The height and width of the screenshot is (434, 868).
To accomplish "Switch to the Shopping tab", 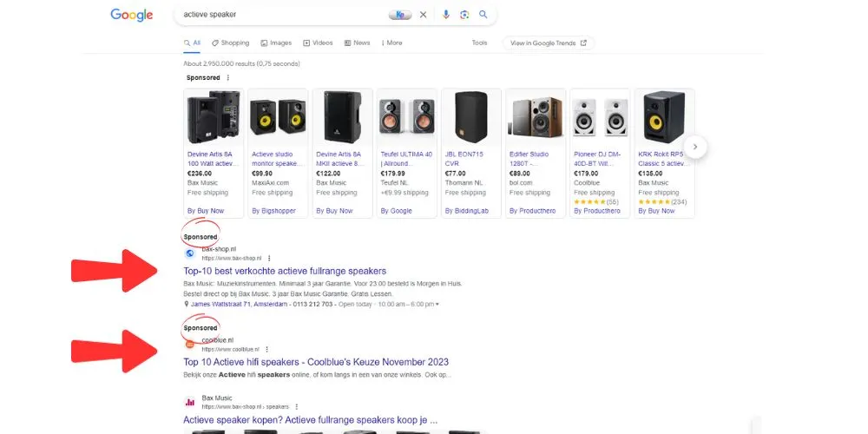I will coord(230,43).
